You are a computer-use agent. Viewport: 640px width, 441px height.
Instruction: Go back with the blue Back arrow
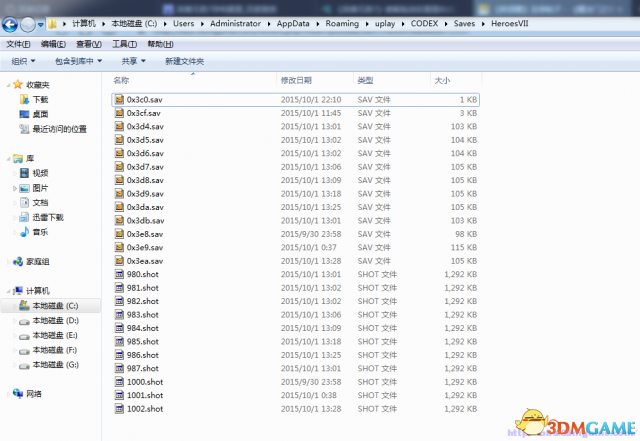10,25
